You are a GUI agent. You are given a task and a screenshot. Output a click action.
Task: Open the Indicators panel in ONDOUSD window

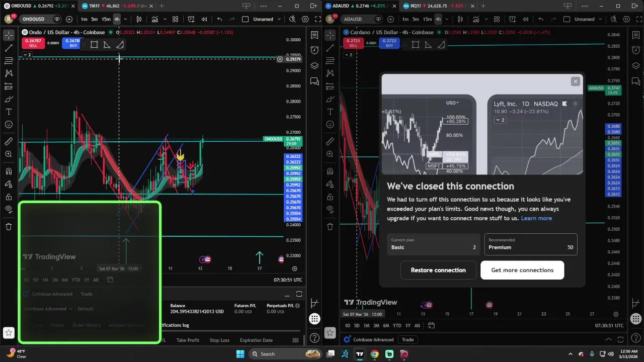155,19
